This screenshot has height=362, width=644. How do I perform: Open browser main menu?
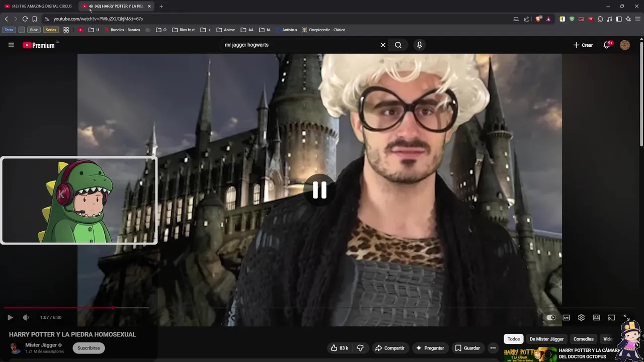pyautogui.click(x=638, y=19)
